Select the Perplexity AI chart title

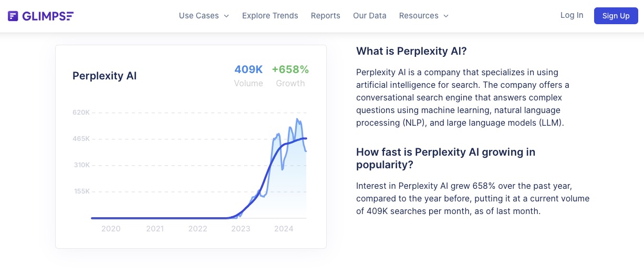click(x=105, y=76)
